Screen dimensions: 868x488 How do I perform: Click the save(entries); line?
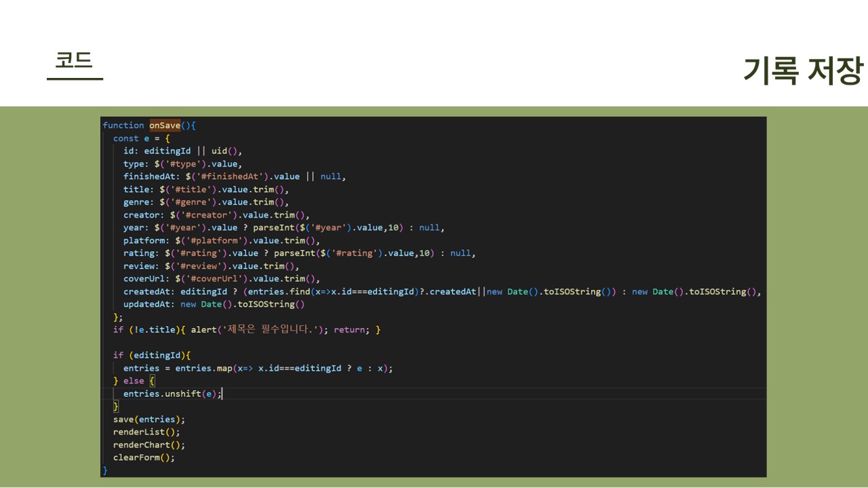point(149,420)
